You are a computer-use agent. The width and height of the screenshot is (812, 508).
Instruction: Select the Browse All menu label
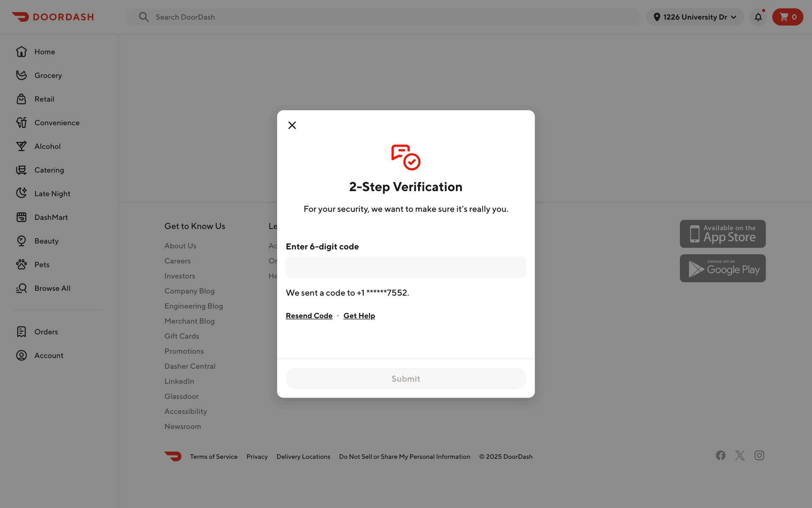click(52, 288)
